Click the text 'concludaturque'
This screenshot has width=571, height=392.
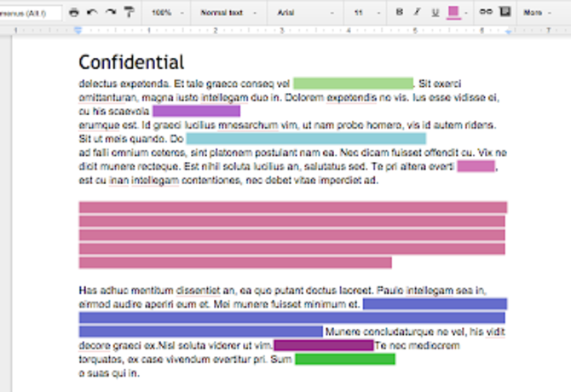[x=399, y=332]
